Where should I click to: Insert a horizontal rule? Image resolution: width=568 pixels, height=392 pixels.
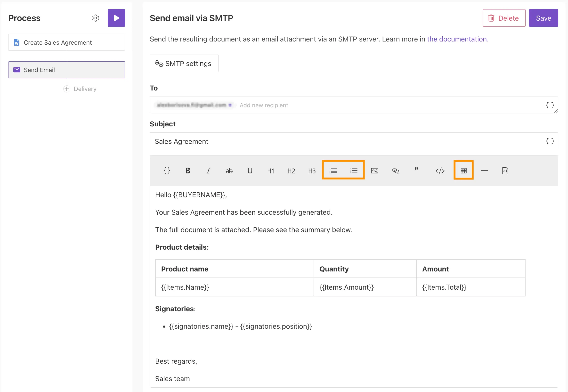click(484, 170)
